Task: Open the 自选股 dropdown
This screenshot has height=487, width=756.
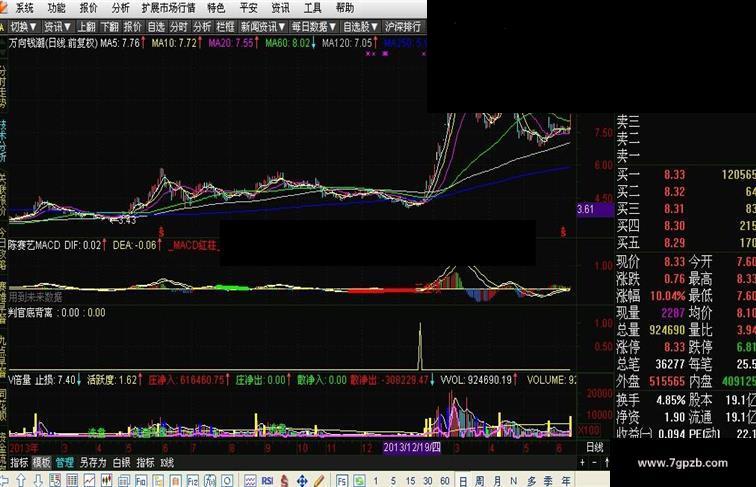Action: pyautogui.click(x=360, y=27)
